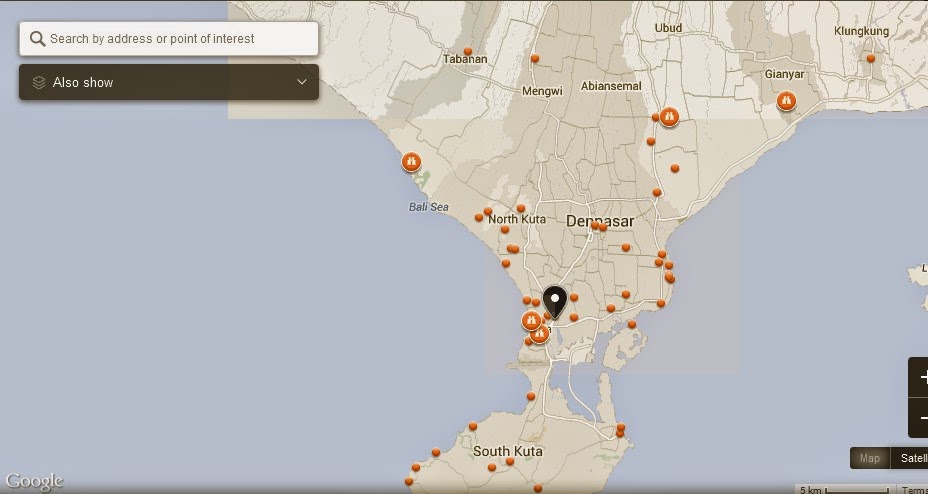This screenshot has width=928, height=494.
Task: Switch to Satellite view
Action: tap(910, 458)
